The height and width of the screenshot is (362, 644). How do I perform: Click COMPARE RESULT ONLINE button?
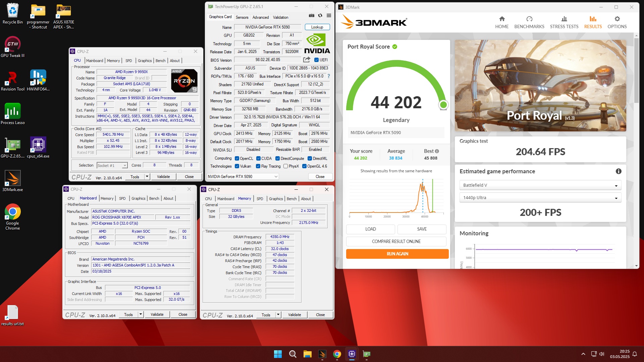point(396,241)
